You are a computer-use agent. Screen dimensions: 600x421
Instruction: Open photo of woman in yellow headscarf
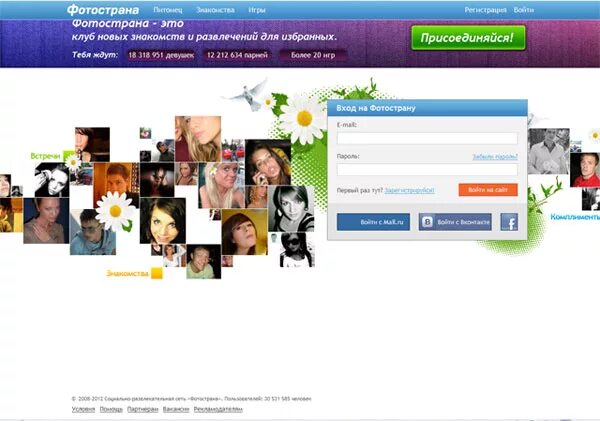(268, 162)
